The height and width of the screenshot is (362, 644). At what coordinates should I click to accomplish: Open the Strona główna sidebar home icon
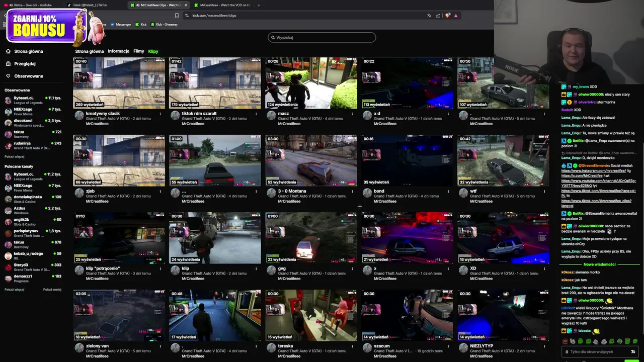[x=8, y=51]
